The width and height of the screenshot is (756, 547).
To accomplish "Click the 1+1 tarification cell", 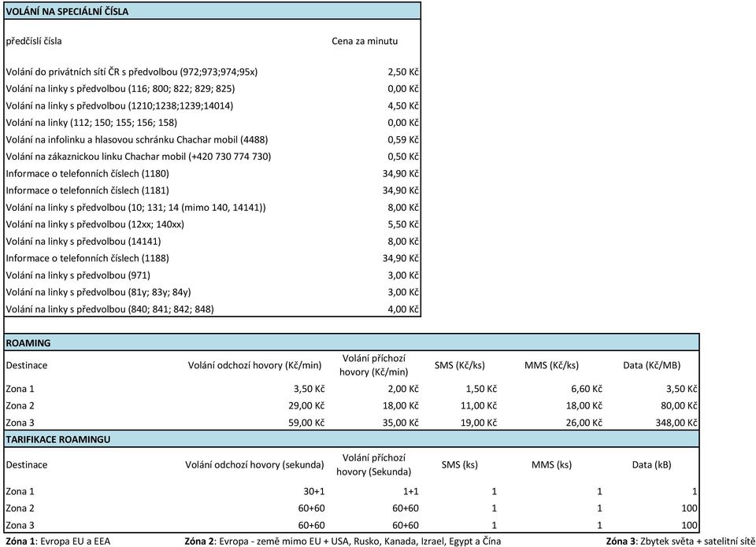I will point(411,492).
